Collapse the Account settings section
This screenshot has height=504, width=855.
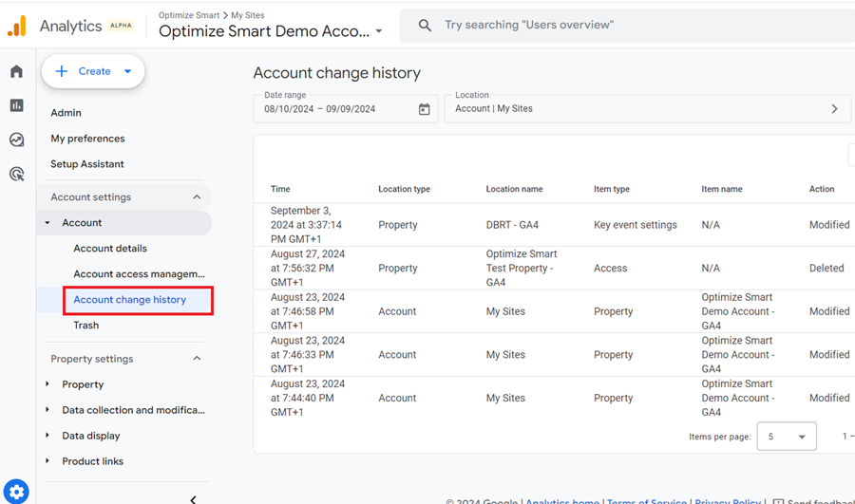(197, 197)
